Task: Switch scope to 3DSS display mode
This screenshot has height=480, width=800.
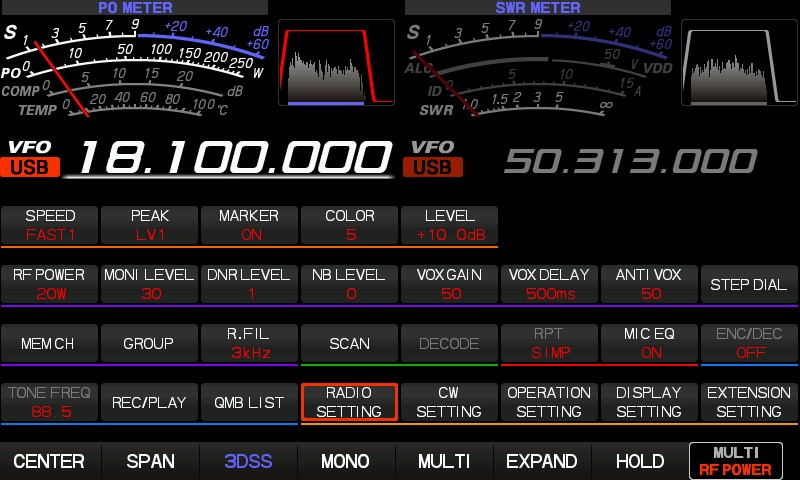Action: click(x=248, y=461)
